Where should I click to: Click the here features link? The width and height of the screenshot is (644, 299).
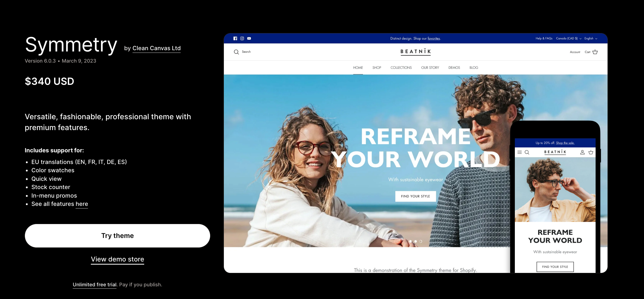pos(81,204)
